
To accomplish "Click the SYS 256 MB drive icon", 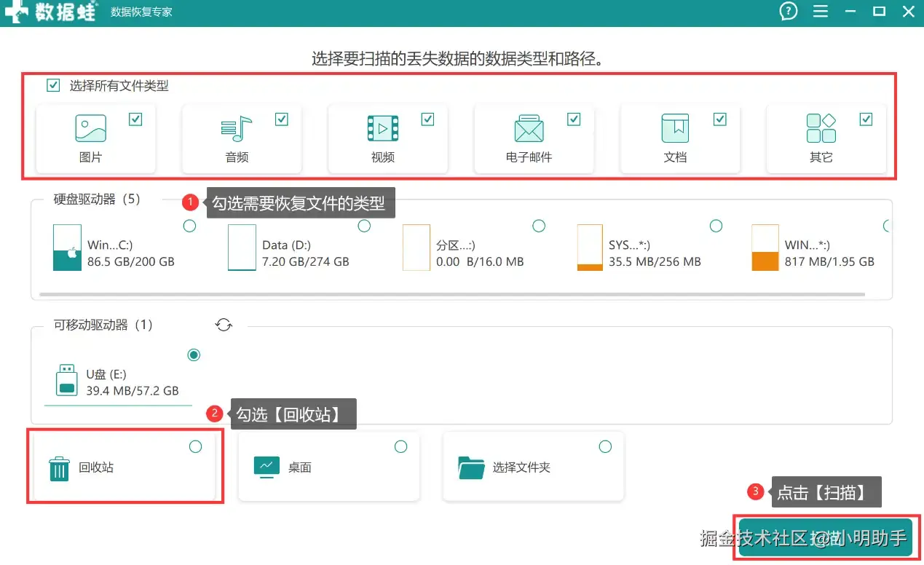I will (x=590, y=248).
